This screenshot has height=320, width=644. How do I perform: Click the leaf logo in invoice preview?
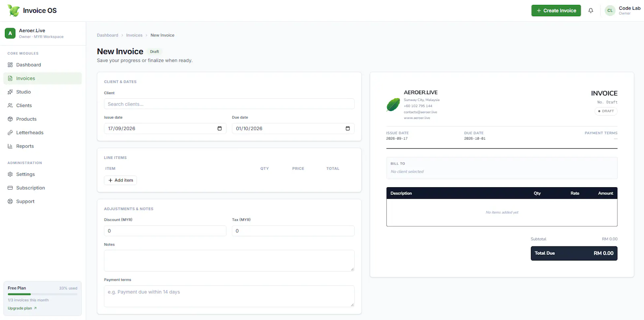(393, 105)
